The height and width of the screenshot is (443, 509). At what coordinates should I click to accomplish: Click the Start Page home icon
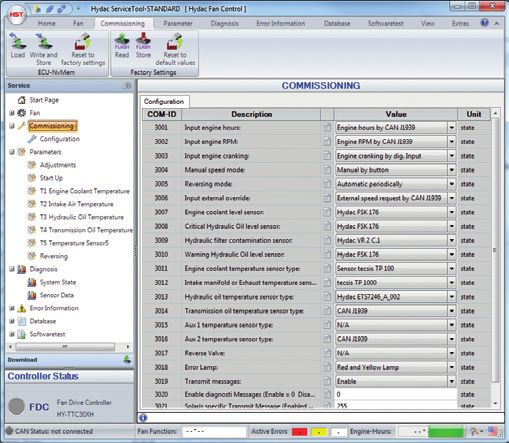click(x=22, y=100)
